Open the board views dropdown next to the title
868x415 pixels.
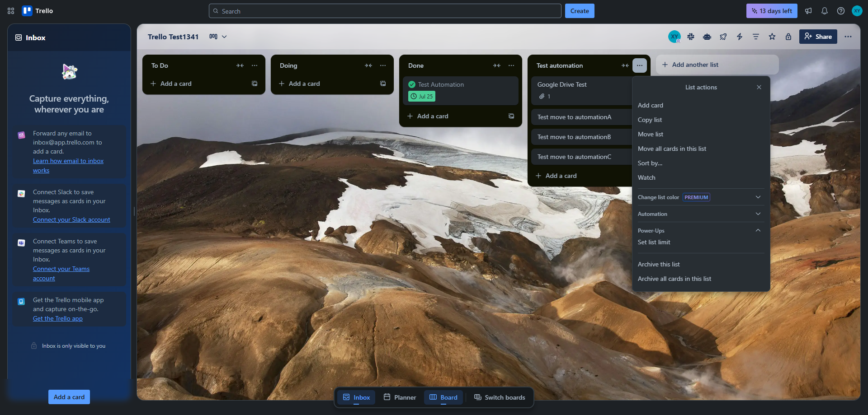(x=218, y=37)
